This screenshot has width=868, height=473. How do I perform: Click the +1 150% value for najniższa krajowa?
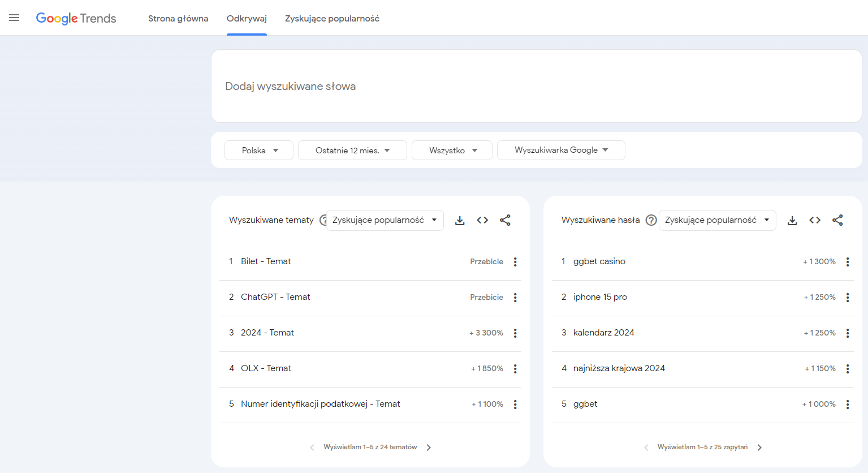(820, 368)
